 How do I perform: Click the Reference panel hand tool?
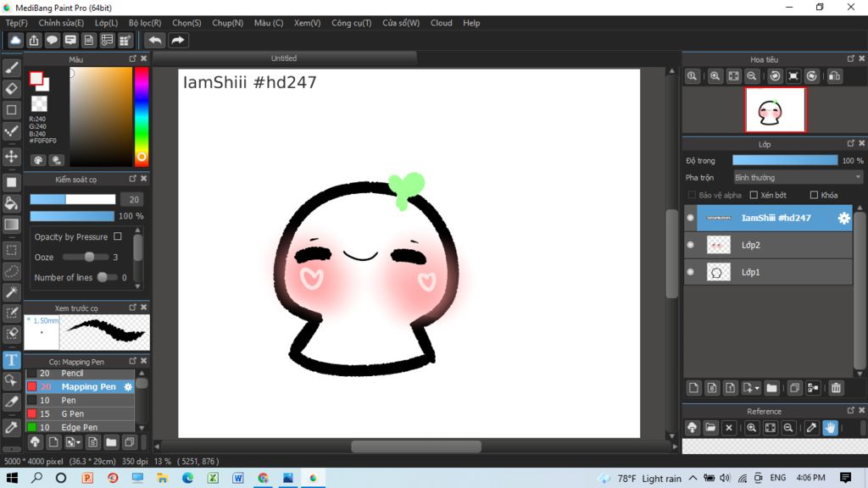point(830,428)
